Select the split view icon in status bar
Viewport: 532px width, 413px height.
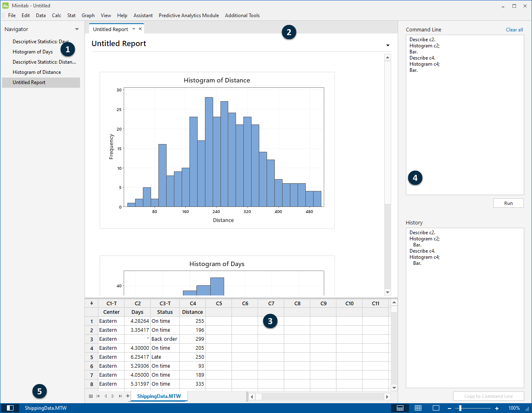[400, 408]
